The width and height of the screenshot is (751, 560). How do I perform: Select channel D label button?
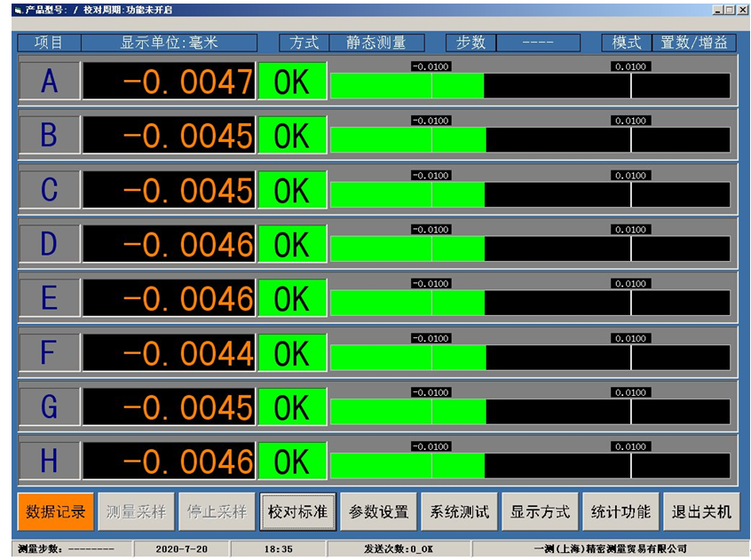coord(49,244)
